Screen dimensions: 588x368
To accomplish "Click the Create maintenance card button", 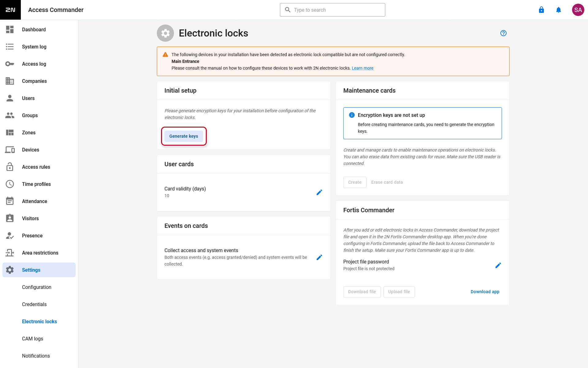I will (x=355, y=182).
